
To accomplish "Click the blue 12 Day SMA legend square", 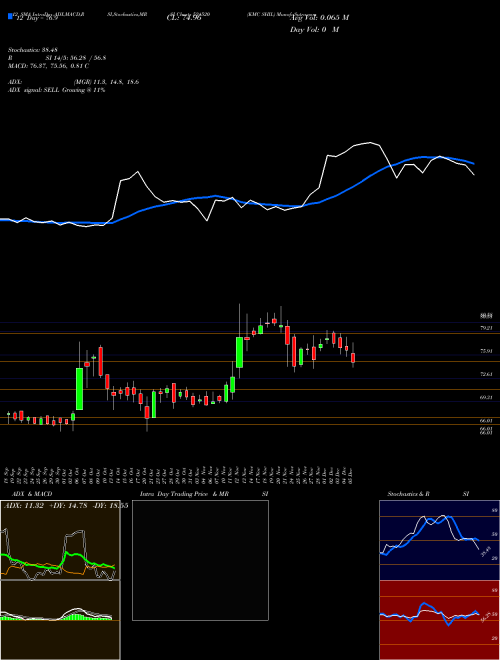I will click(11, 17).
